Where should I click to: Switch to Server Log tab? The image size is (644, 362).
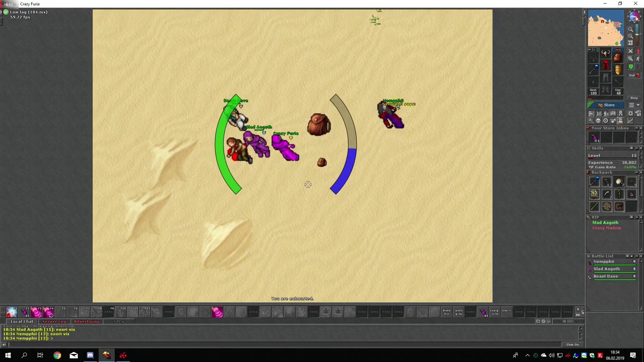click(54, 322)
